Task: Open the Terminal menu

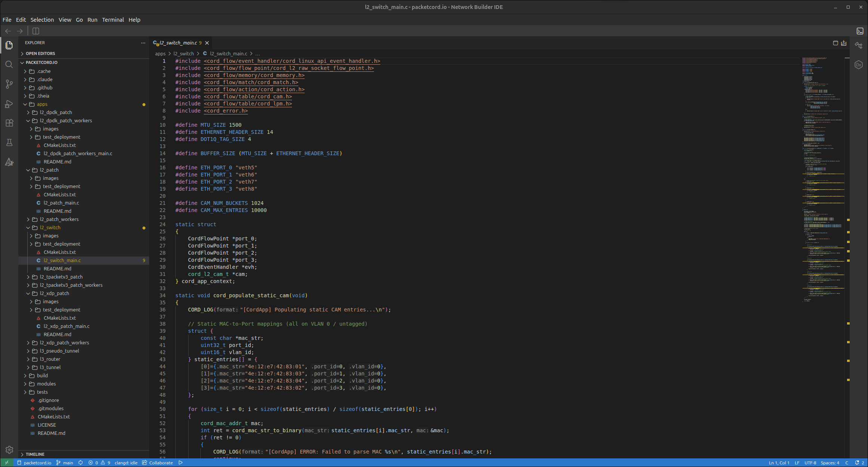Action: click(113, 20)
